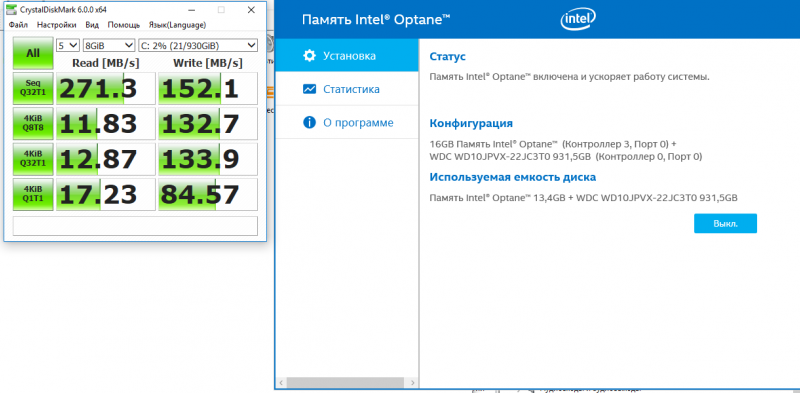Click the chart icon next to Статистика

pyautogui.click(x=309, y=89)
